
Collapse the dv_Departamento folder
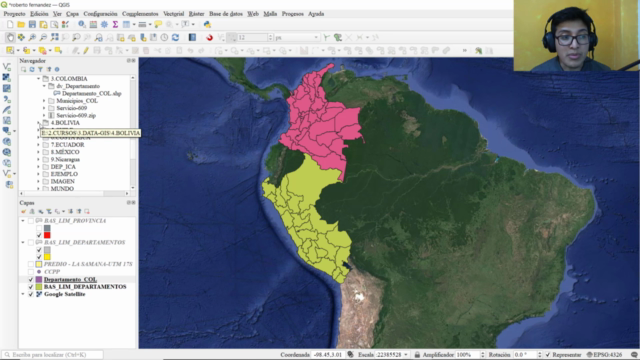click(x=44, y=86)
